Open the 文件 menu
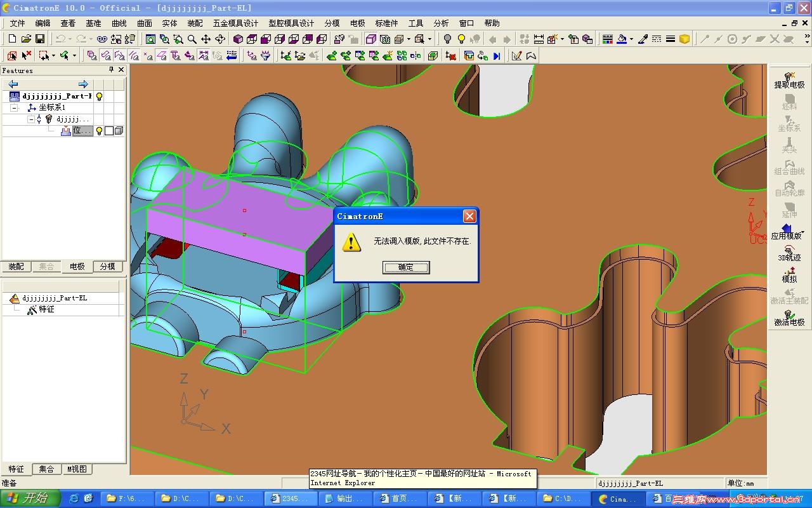Image resolution: width=812 pixels, height=508 pixels. (x=18, y=23)
